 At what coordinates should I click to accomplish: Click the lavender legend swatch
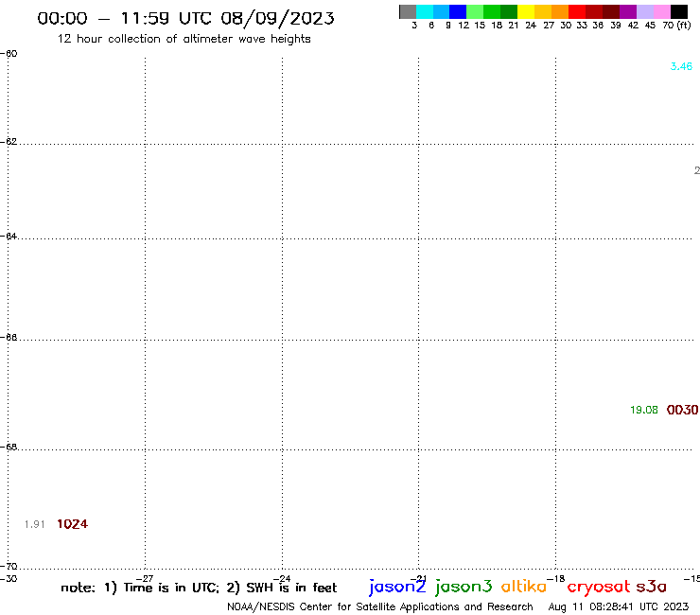click(x=645, y=11)
